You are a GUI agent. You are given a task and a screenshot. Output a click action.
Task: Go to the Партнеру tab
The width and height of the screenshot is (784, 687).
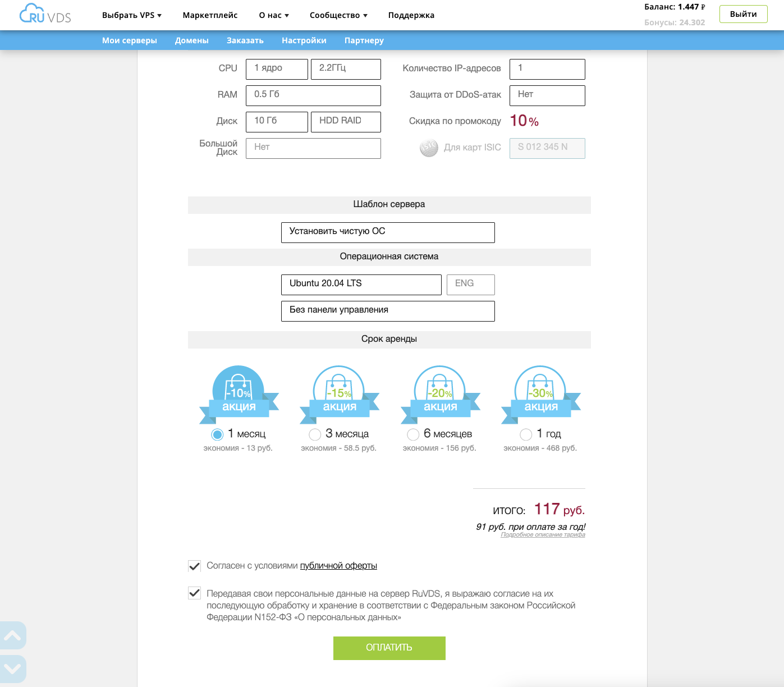click(364, 40)
